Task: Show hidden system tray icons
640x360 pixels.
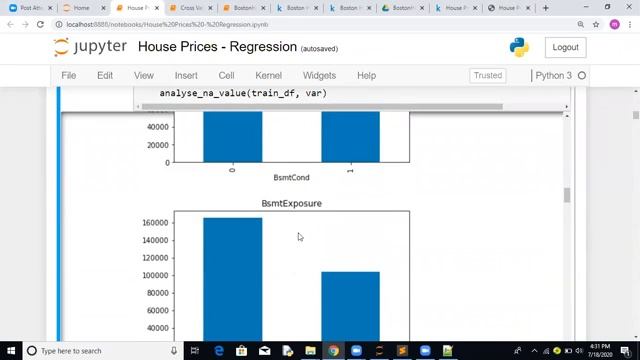Action: tap(534, 351)
